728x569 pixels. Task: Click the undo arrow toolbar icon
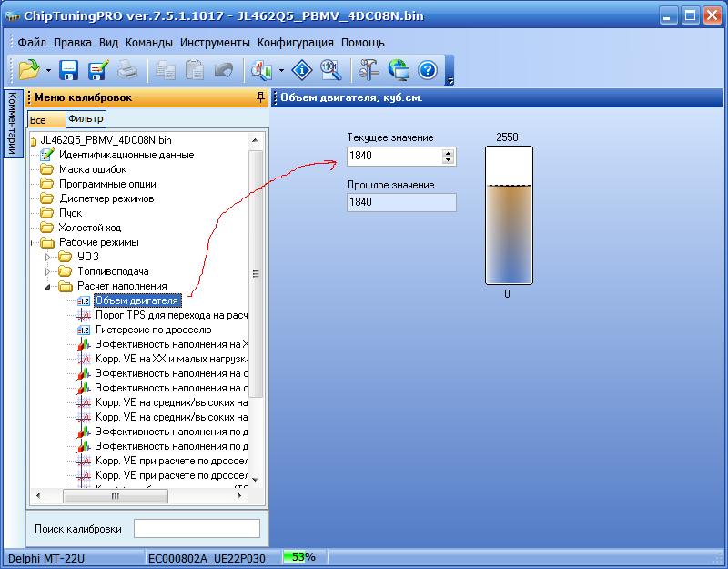[x=224, y=70]
